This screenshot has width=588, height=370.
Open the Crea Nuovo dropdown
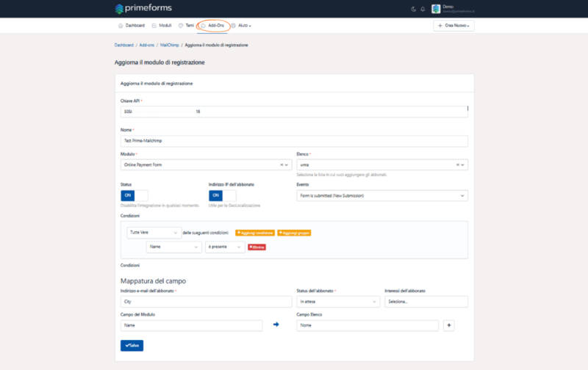tap(453, 26)
